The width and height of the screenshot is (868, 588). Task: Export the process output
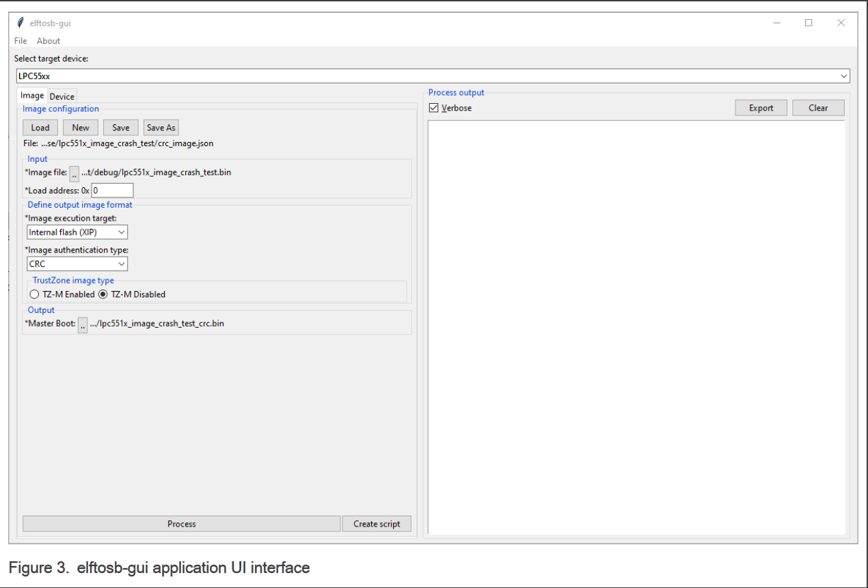click(761, 107)
